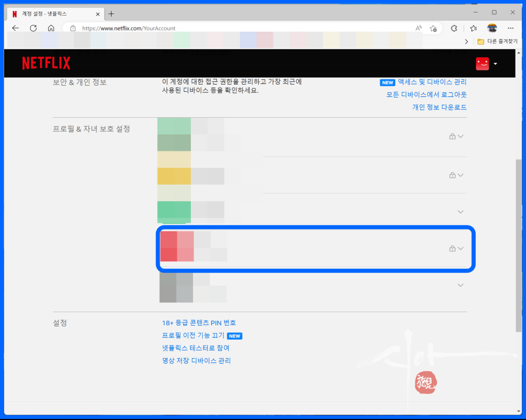Click the NETFLIX logo
The image size is (526, 420).
46,63
